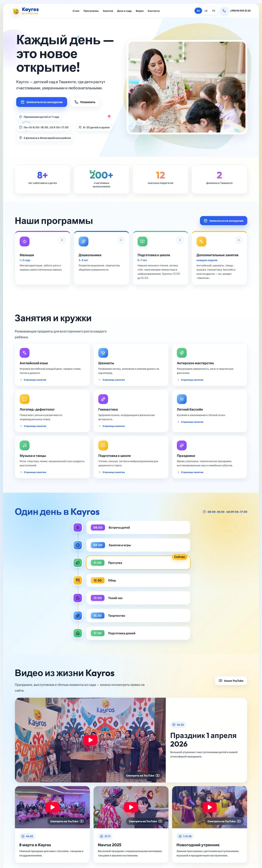Open the День в саду menu item
Image resolution: width=262 pixels, height=868 pixels.
point(124,11)
